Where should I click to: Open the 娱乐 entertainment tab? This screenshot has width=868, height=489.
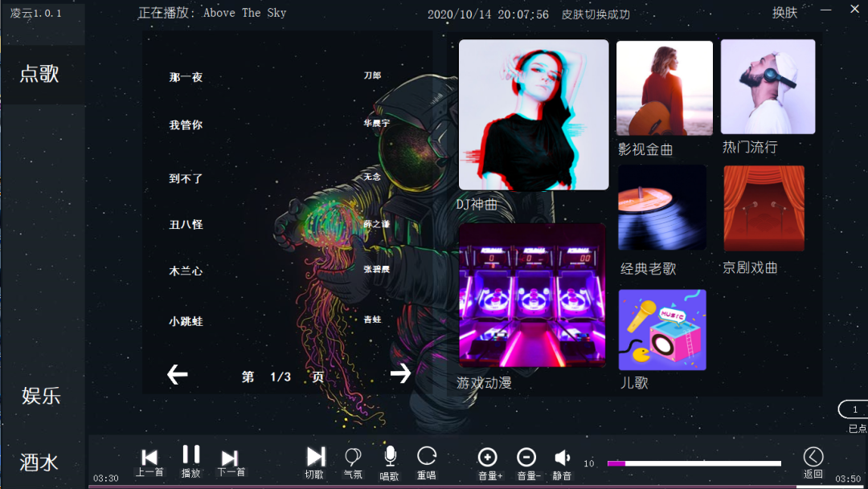pos(41,396)
